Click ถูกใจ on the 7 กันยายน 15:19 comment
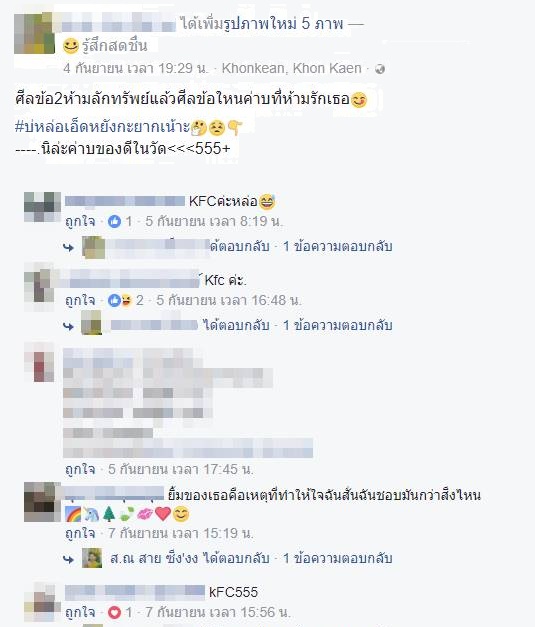535x627 pixels. pos(80,533)
